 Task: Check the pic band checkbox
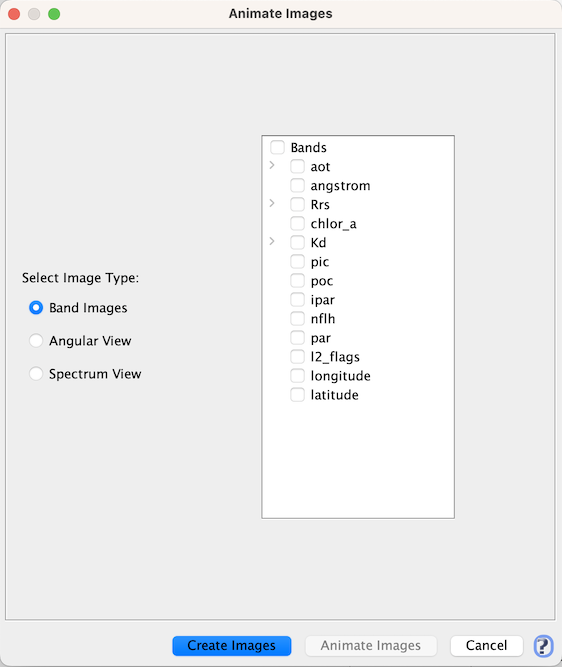[297, 262]
